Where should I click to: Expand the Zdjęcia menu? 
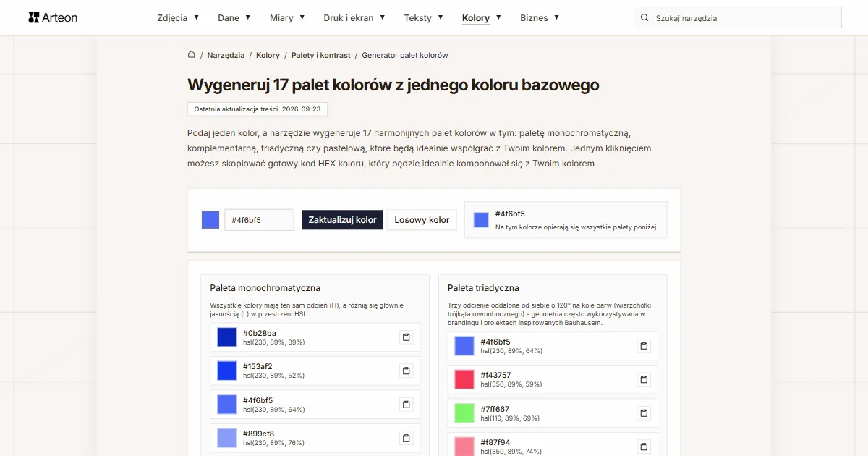point(178,17)
